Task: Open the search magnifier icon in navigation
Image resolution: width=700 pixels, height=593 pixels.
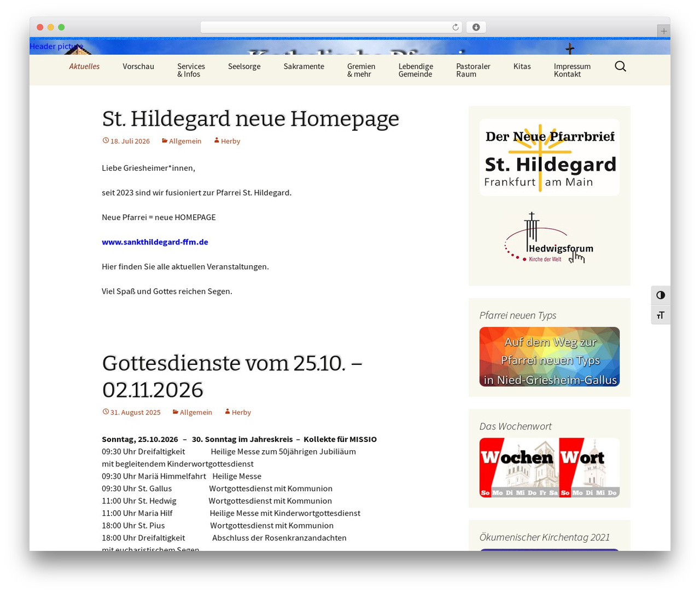Action: 620,67
